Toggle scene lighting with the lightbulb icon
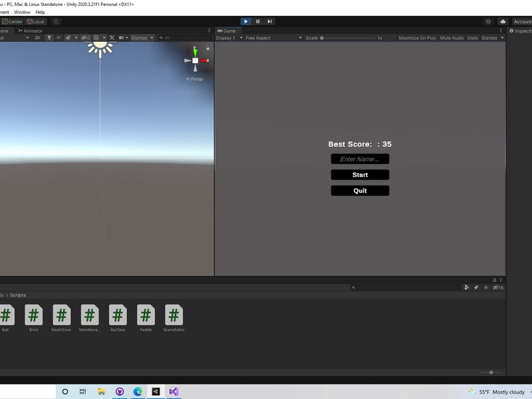This screenshot has height=399, width=532. pos(49,38)
